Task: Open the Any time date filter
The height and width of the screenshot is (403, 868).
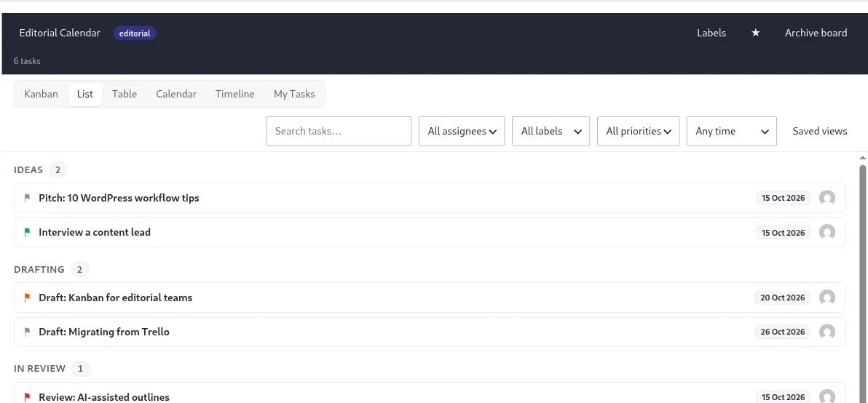Action: point(732,131)
